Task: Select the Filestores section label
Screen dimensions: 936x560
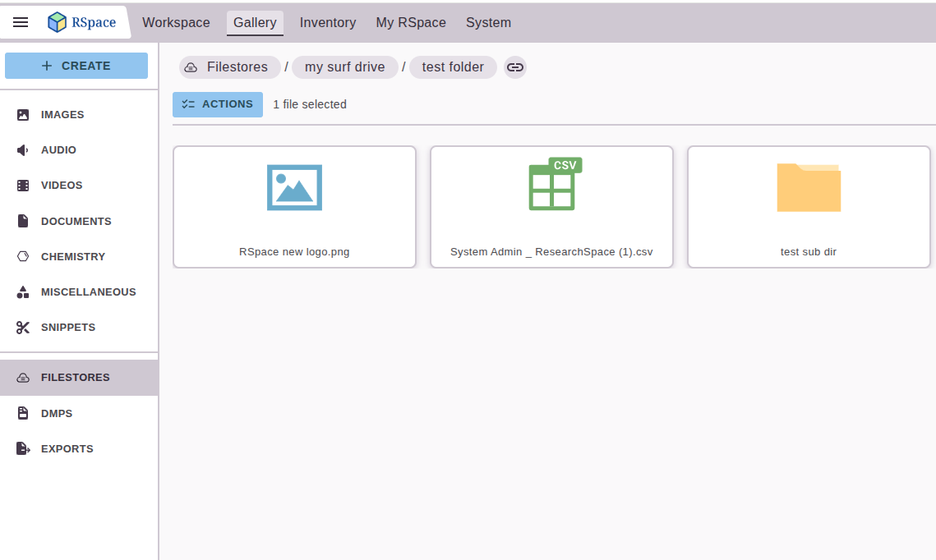Action: 76,378
